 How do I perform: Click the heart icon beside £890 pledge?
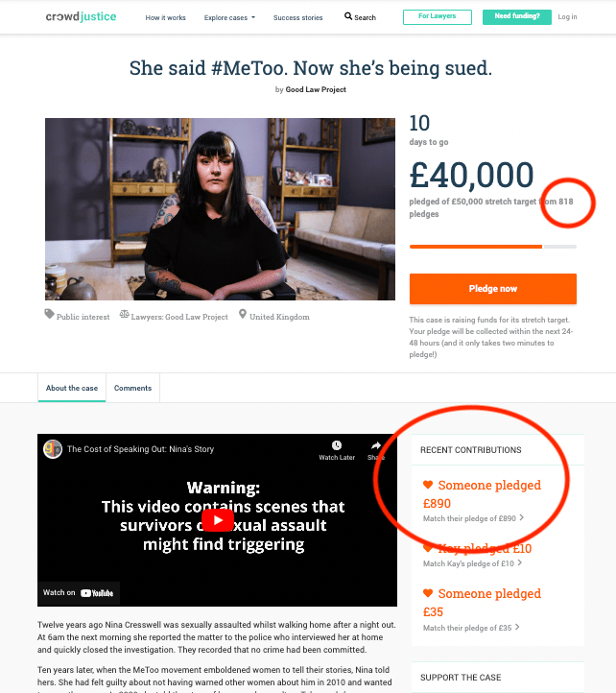428,486
